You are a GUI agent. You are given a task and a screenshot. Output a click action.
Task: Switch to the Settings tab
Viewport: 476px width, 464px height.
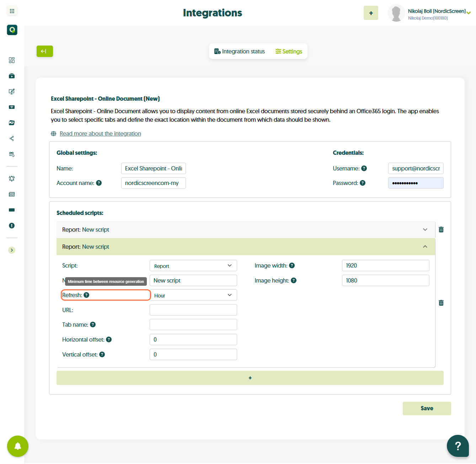coord(289,51)
